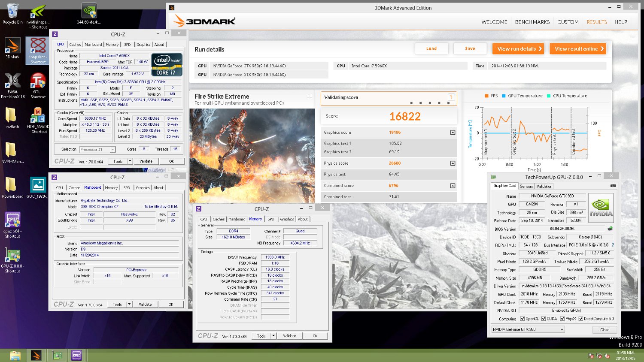Click the blue GPU Temperature legend swatch
Viewport: 644px width, 362px height.
point(504,96)
